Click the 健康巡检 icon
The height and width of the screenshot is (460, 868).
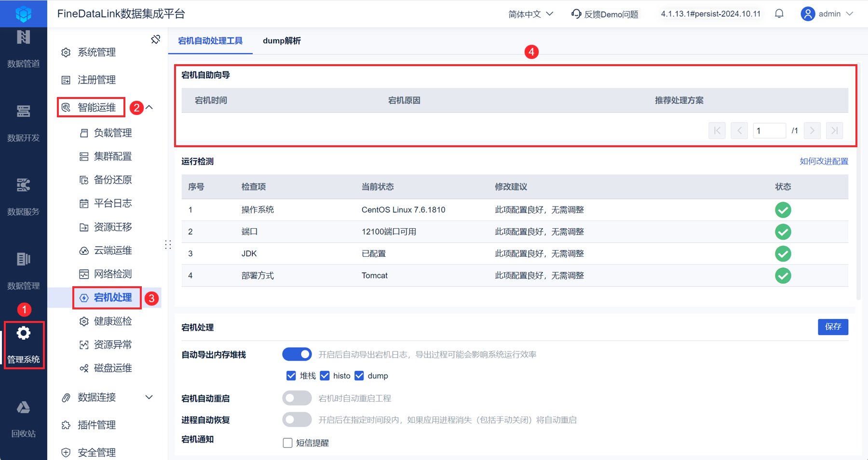click(x=84, y=321)
